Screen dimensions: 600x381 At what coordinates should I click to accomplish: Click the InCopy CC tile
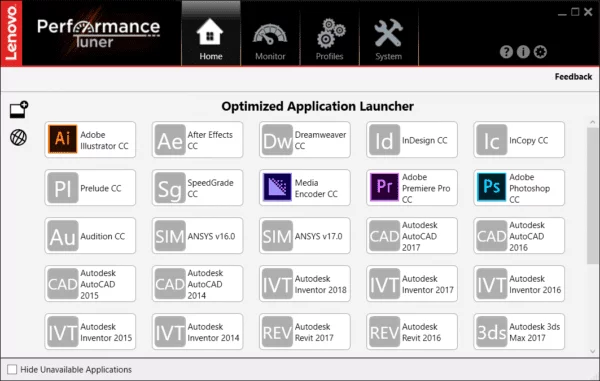pos(519,140)
